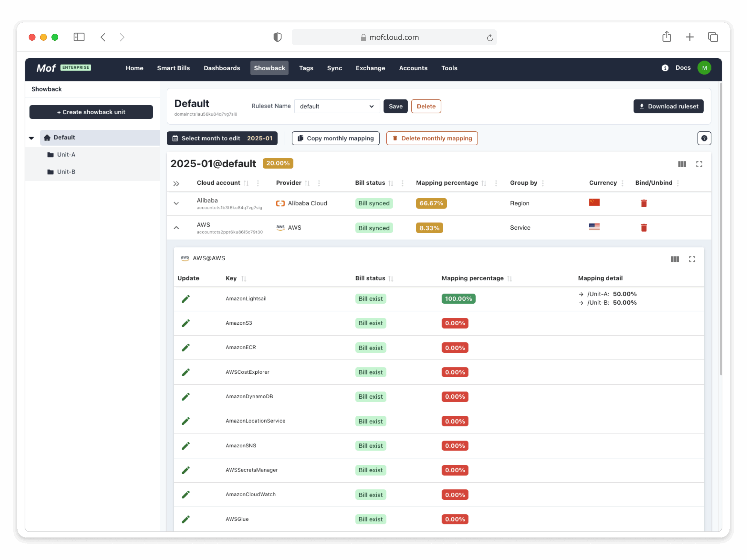Sort the AWS@AWS table by Key

point(244,279)
